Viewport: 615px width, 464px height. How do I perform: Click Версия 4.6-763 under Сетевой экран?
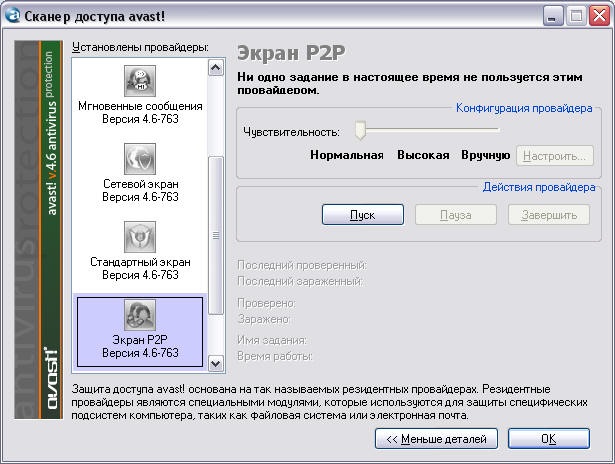pos(140,198)
